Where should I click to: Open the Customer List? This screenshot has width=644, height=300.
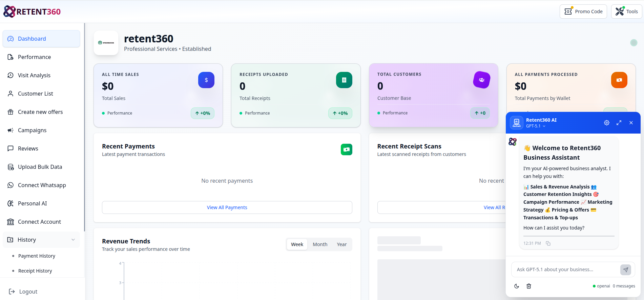[x=41, y=94]
